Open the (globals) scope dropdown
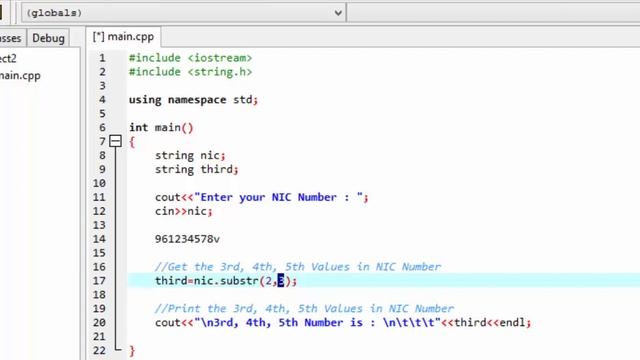The width and height of the screenshot is (640, 360). (184, 13)
